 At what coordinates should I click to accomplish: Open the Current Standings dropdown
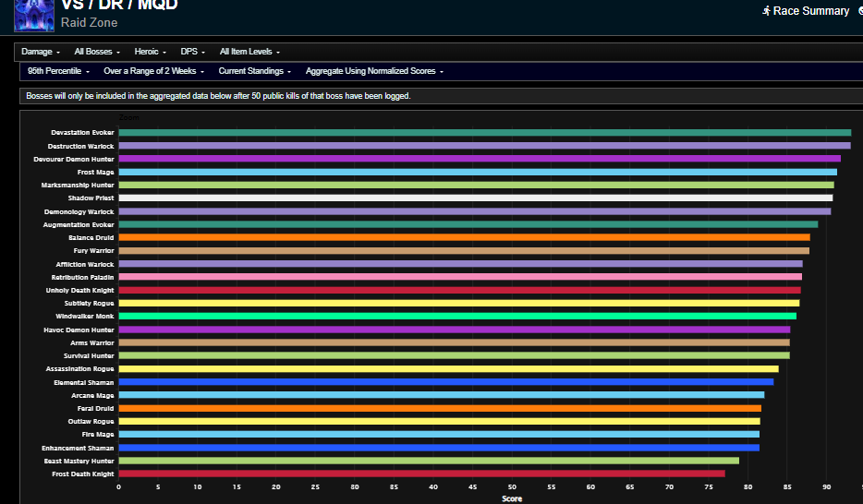tap(254, 71)
